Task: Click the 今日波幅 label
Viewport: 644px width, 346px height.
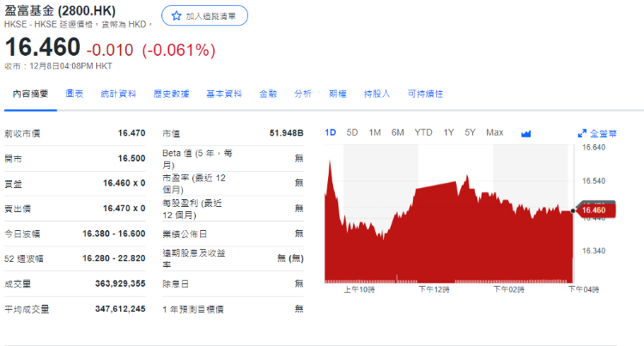Action: 22,234
